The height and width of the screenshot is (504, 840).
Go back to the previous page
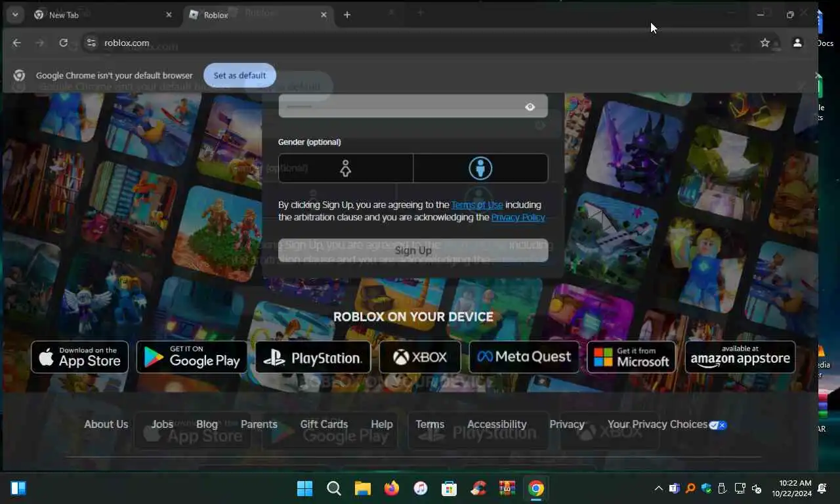pyautogui.click(x=17, y=43)
